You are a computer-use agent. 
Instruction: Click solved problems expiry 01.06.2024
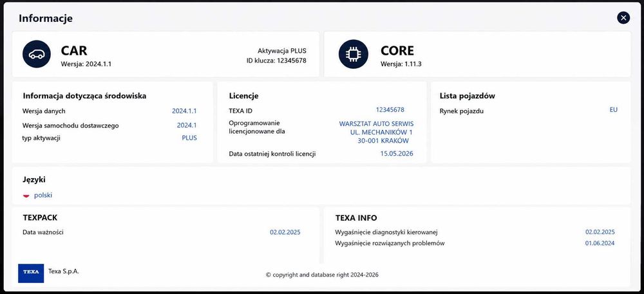(x=600, y=243)
